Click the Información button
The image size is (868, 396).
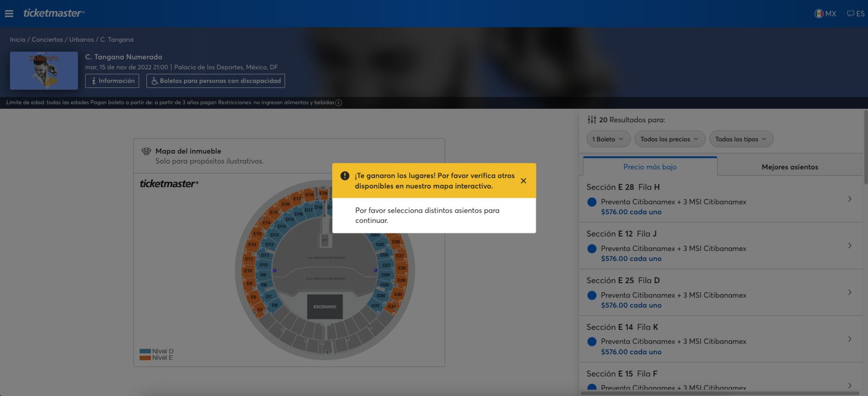click(x=112, y=81)
